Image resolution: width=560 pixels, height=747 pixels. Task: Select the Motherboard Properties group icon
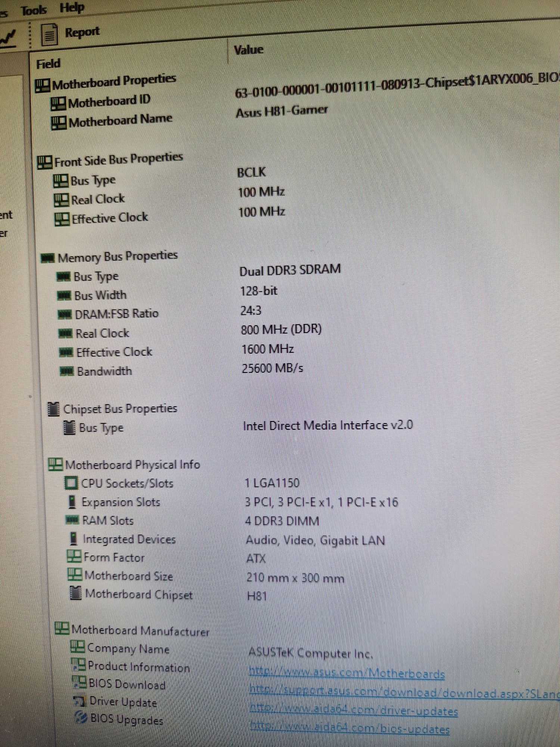click(x=43, y=86)
